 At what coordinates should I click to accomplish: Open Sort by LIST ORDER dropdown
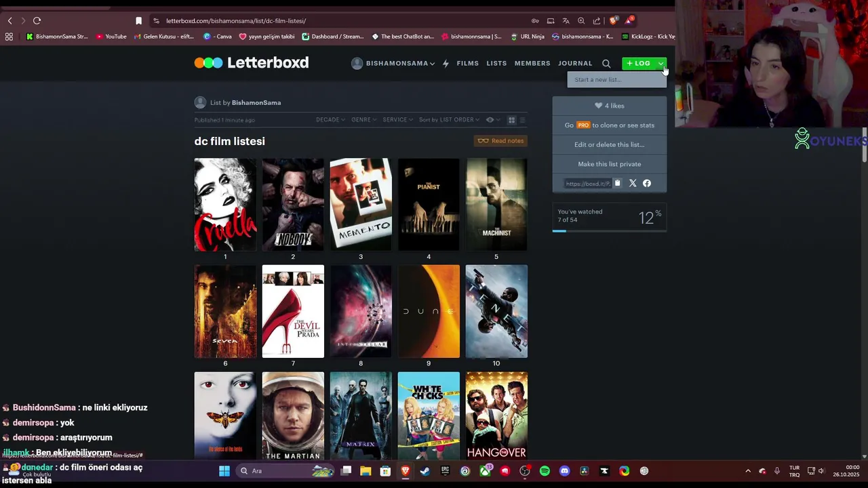pyautogui.click(x=449, y=120)
